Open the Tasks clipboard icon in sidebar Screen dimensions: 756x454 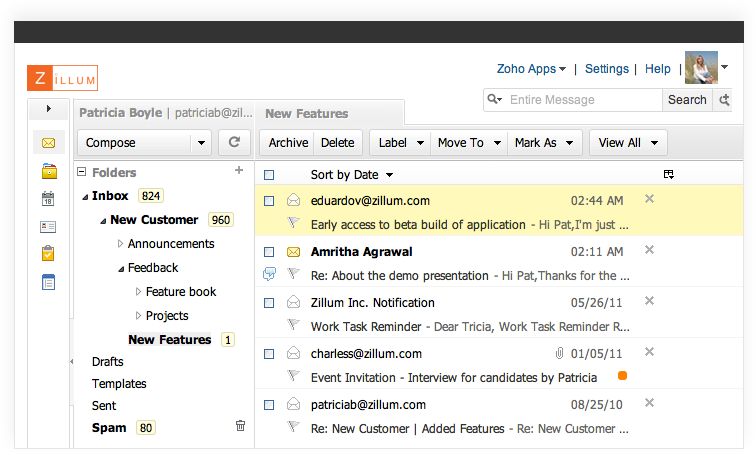click(x=48, y=254)
